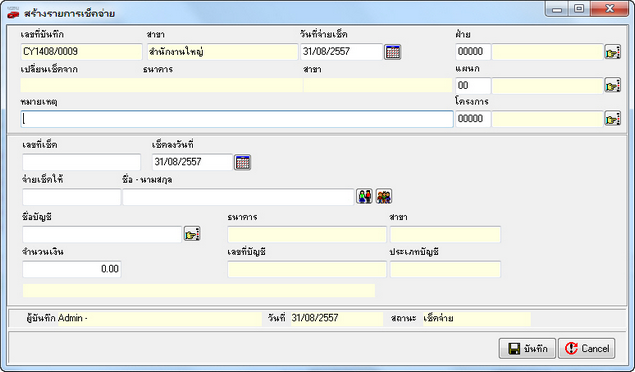Viewport: 635px width, 372px height.
Task: Click the โครงการ code field 00000
Action: 473,119
